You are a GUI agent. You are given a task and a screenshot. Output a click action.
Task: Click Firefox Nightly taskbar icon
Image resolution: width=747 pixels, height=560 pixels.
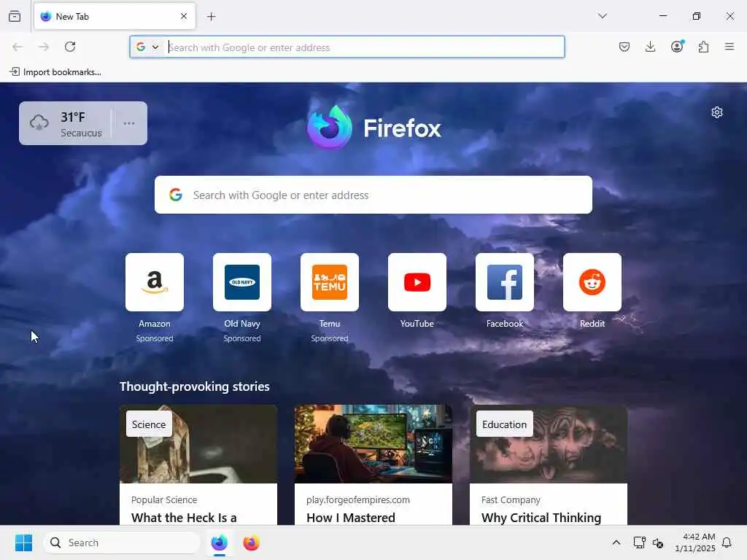click(219, 542)
